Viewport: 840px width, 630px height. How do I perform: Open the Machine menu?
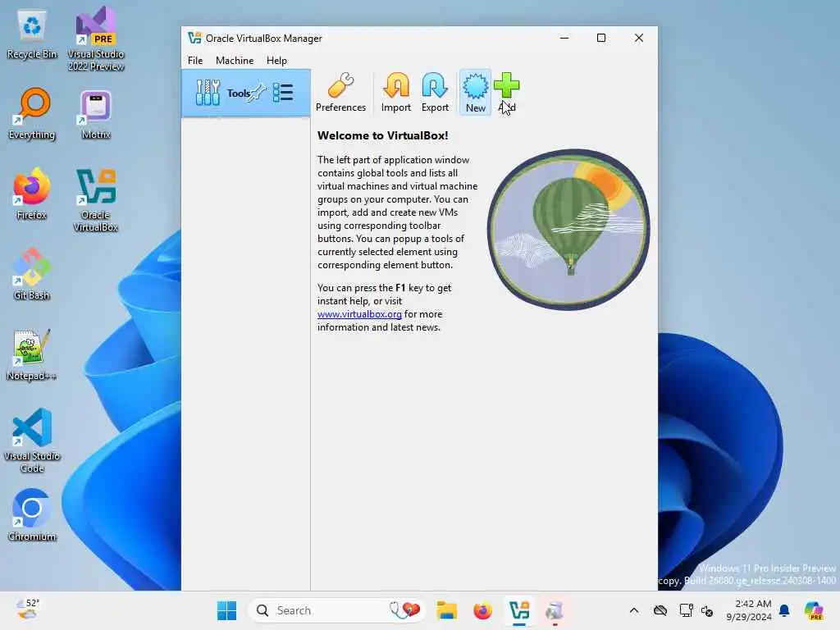tap(235, 61)
